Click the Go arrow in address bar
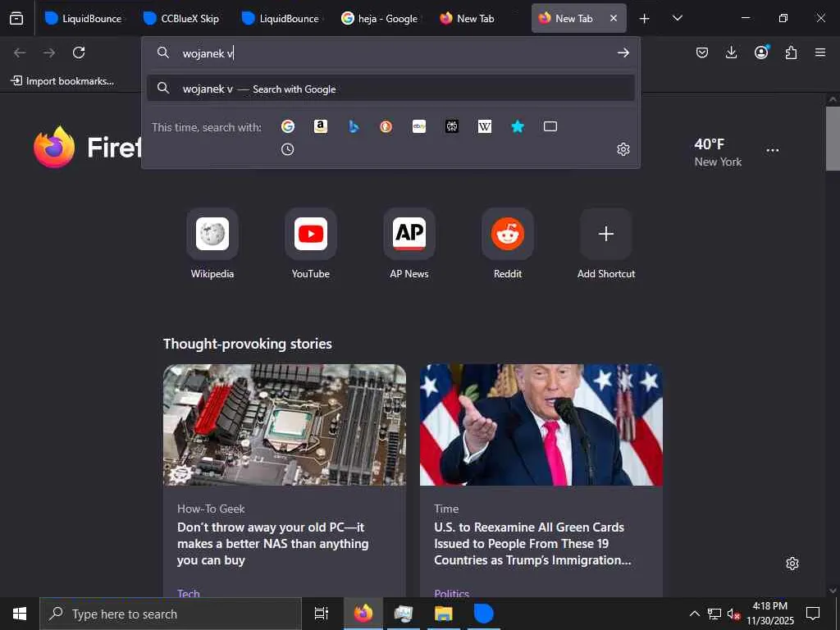 tap(623, 52)
